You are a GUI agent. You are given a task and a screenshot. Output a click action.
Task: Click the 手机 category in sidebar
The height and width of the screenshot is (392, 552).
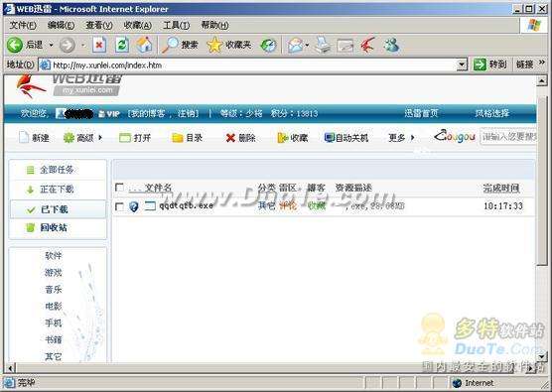[x=54, y=323]
